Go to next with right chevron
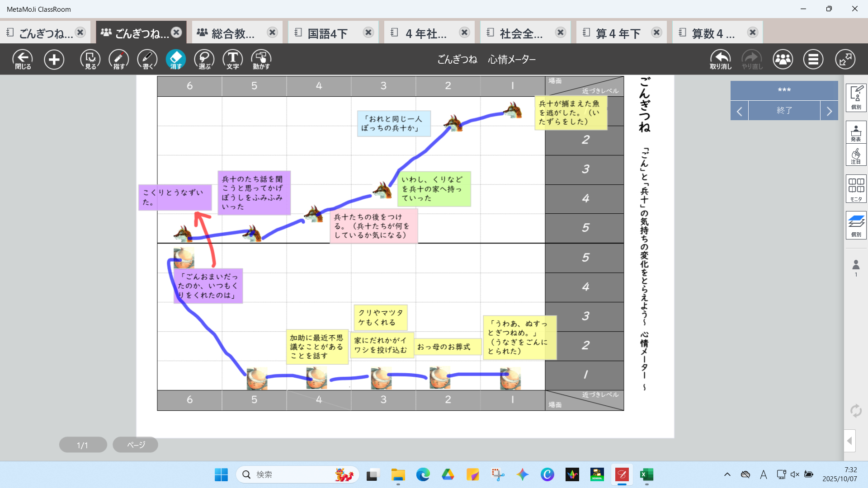The width and height of the screenshot is (868, 488). click(x=829, y=111)
